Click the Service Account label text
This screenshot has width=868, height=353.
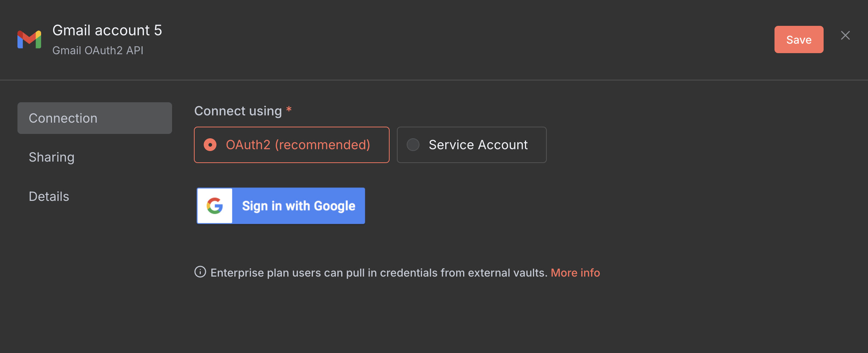478,145
